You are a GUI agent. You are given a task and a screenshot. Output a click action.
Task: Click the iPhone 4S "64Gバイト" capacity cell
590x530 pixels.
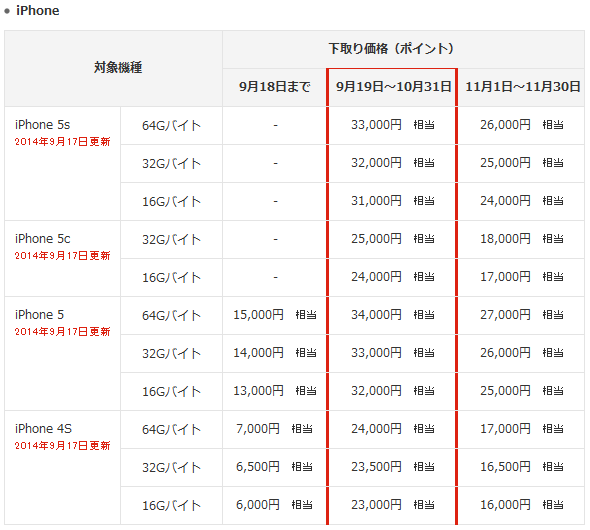(171, 430)
